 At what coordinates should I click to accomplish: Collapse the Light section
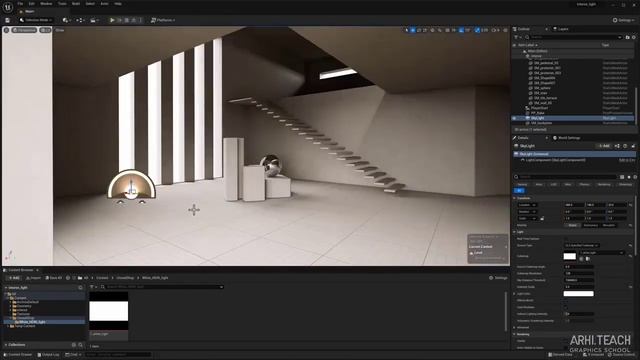click(x=514, y=232)
